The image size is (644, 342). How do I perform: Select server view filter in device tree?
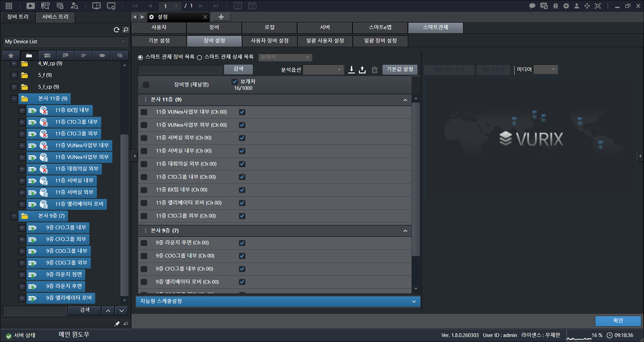tap(47, 55)
